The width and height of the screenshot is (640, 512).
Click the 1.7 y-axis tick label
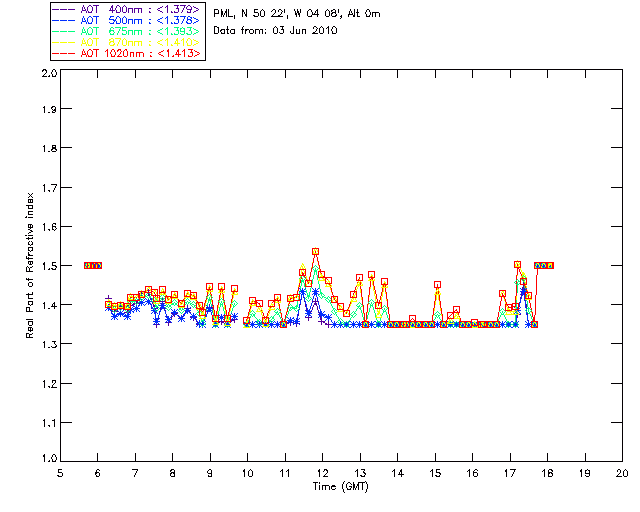tap(49, 188)
